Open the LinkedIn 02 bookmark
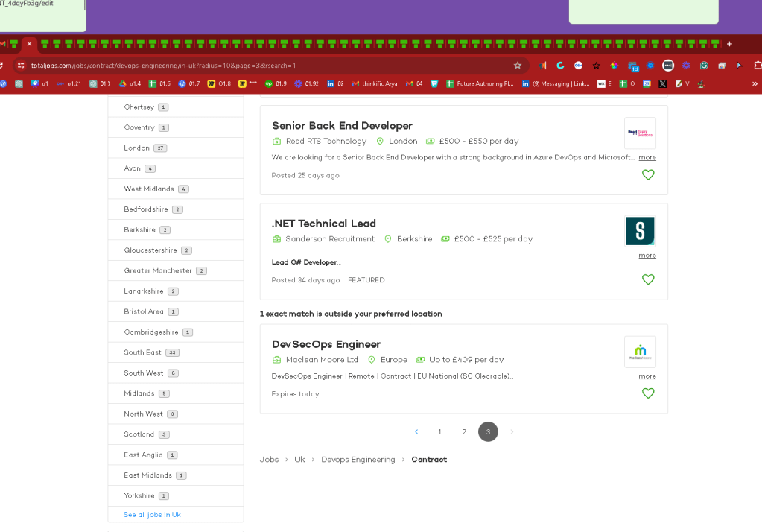The width and height of the screenshot is (762, 532). click(335, 83)
